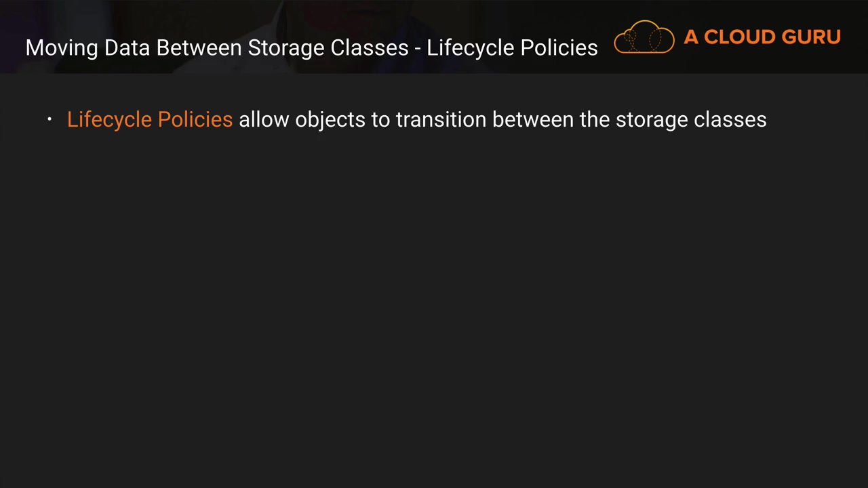Click the word "Moving" in the slide title

pos(62,48)
